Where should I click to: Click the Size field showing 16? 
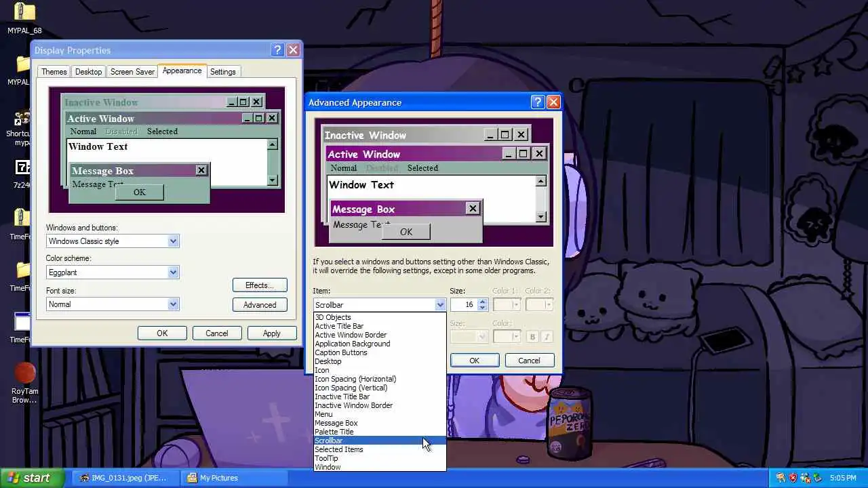point(465,305)
